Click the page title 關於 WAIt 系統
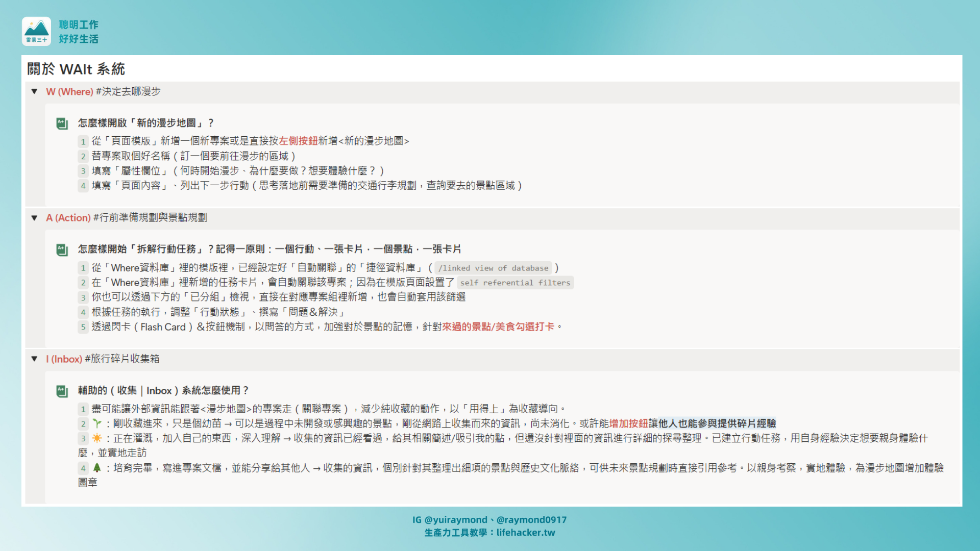This screenshot has height=551, width=980. pos(76,69)
